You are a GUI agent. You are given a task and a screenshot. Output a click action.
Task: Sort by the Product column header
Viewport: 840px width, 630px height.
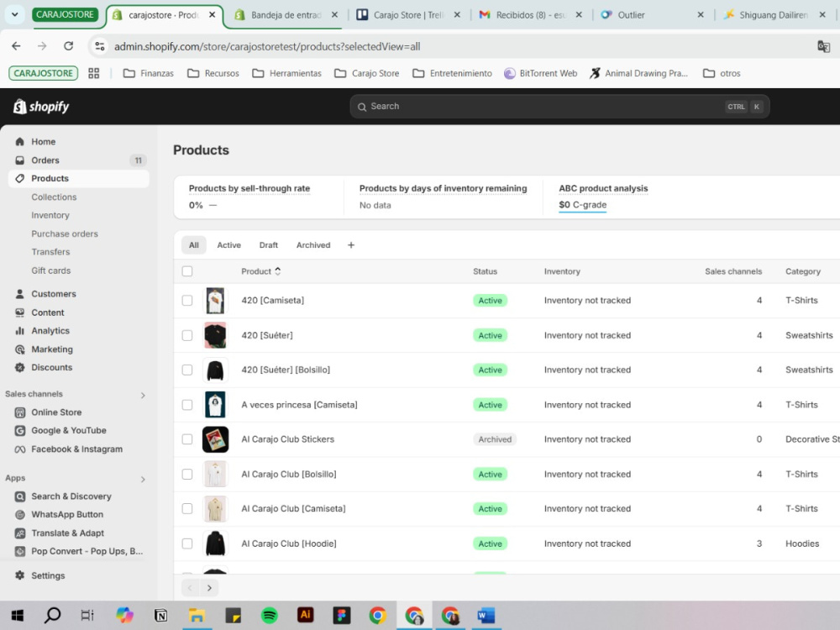[261, 271]
